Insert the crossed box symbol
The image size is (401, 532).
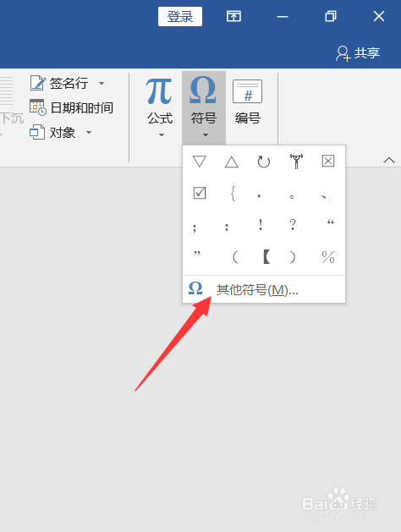[328, 161]
